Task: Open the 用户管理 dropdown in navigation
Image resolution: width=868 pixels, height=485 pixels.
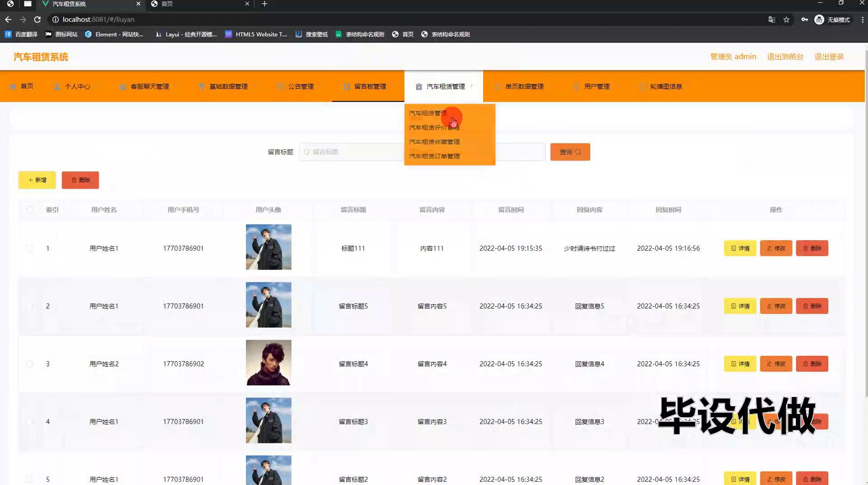Action: click(596, 86)
